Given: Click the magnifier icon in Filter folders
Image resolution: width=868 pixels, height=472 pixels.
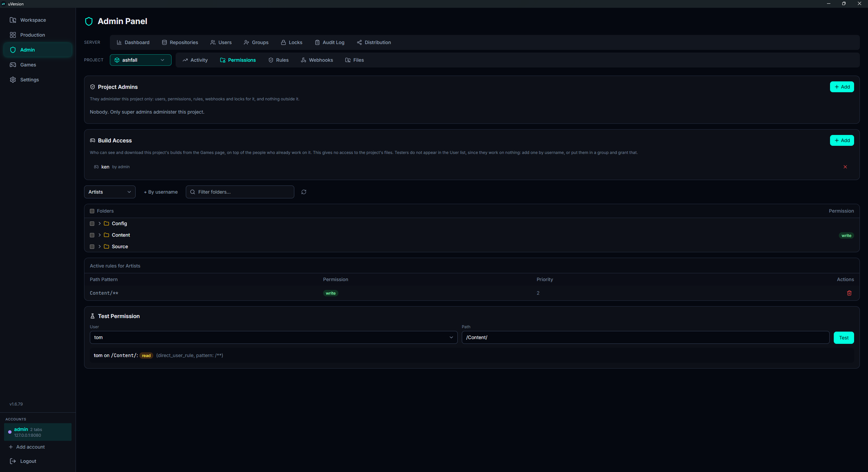Looking at the screenshot, I should point(193,192).
